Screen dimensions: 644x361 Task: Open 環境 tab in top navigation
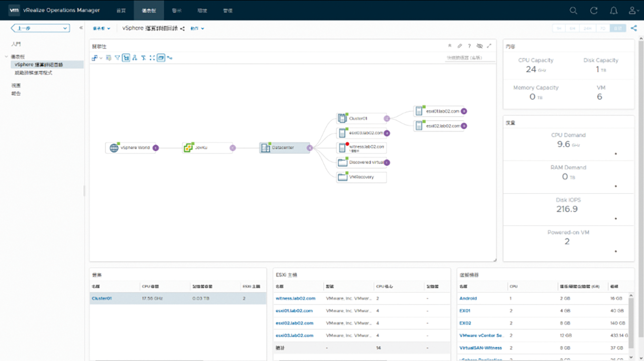[x=202, y=10]
